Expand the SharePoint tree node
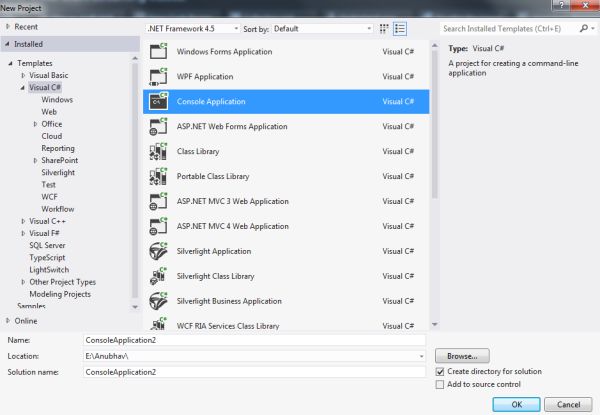600x415 pixels. tap(35, 161)
